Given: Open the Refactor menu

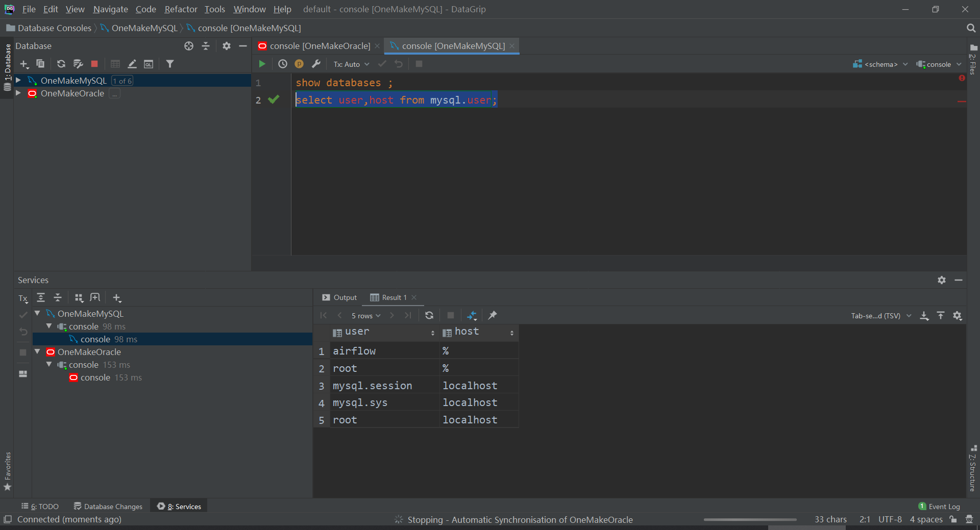Looking at the screenshot, I should (x=181, y=9).
